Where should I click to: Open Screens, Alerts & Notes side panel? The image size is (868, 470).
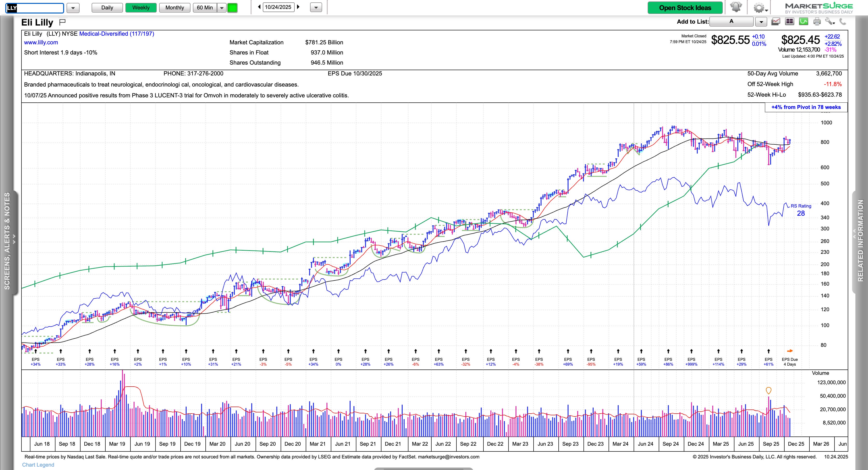tap(7, 241)
